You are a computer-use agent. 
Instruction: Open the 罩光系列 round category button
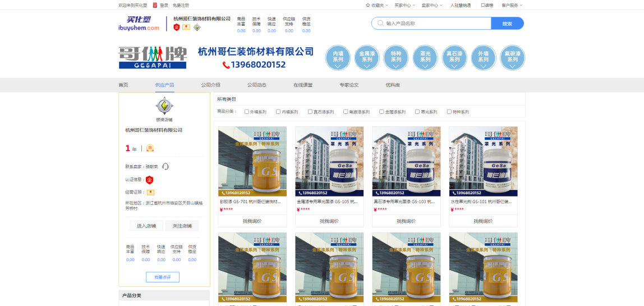click(x=425, y=58)
